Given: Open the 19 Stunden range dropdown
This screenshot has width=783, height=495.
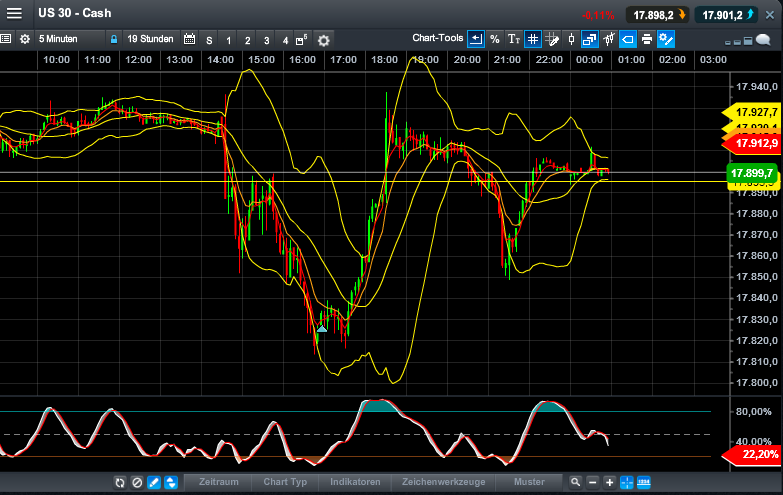Looking at the screenshot, I should click(150, 39).
